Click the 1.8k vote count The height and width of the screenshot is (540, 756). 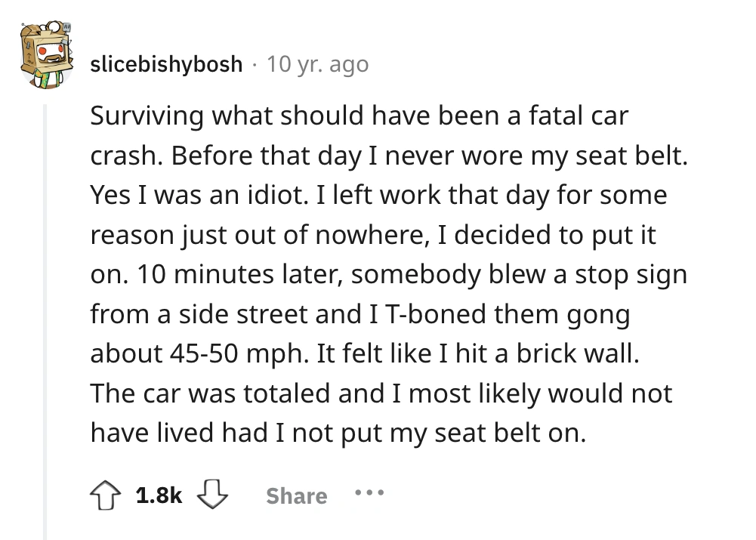click(159, 496)
